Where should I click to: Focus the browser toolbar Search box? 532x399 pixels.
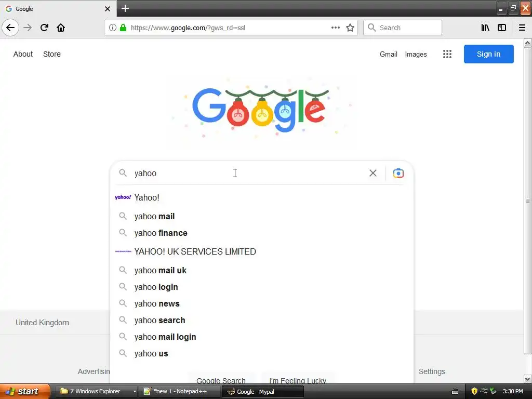[403, 28]
